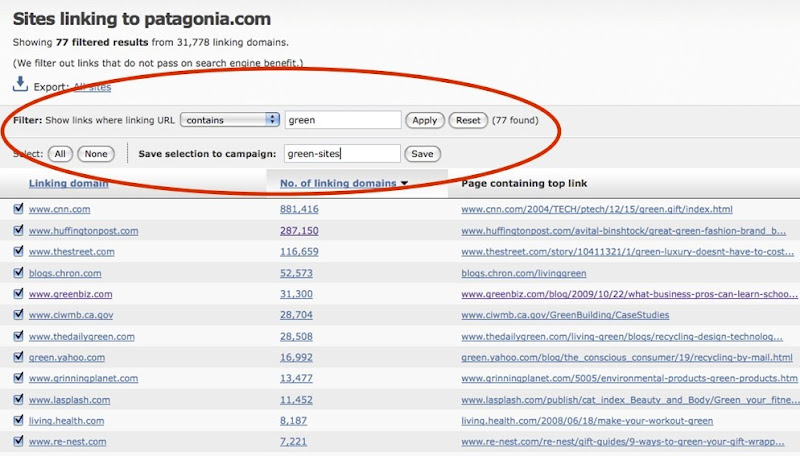Toggle checkbox for green.yahoo.com
The height and width of the screenshot is (456, 800).
[x=18, y=357]
